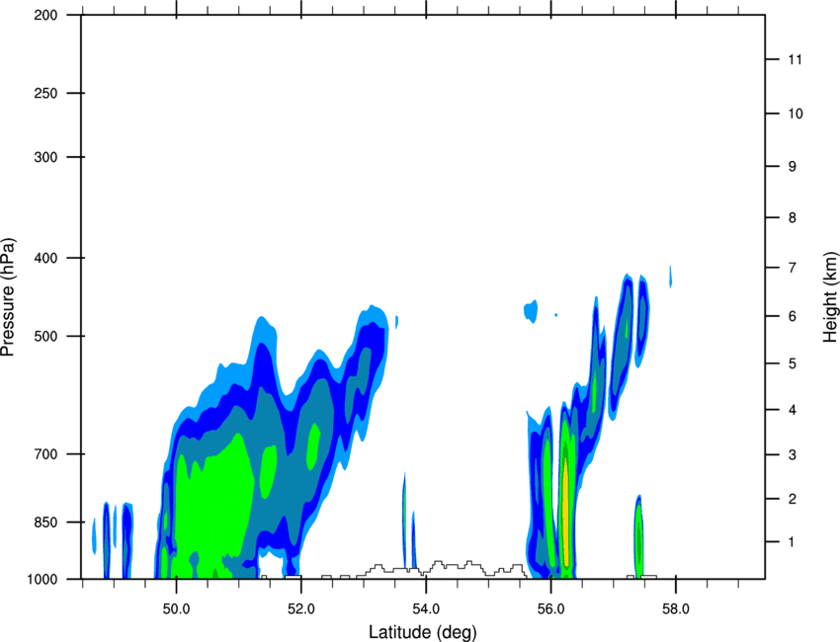
Task: Pick the 11 km height label
Action: (x=795, y=59)
